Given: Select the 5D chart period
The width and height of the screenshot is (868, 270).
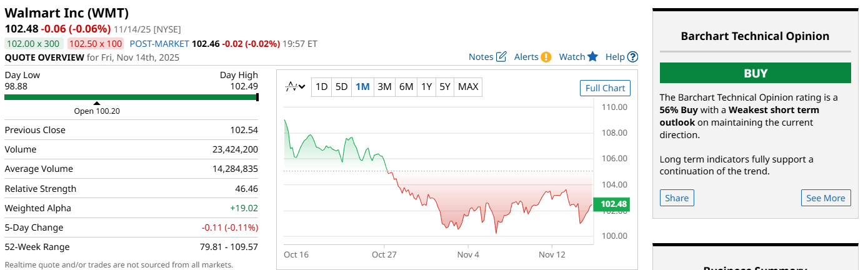Looking at the screenshot, I should click(342, 87).
